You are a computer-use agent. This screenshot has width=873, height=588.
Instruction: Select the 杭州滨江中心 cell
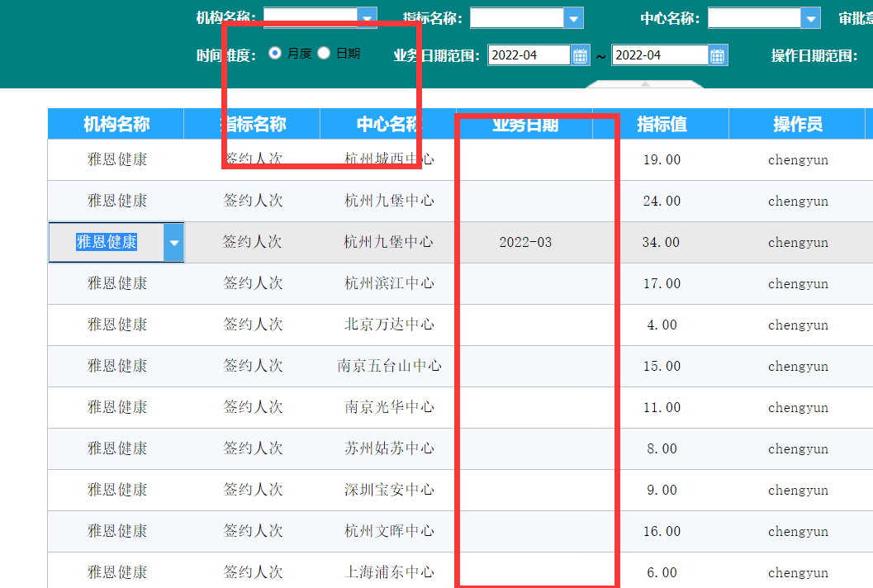[389, 283]
